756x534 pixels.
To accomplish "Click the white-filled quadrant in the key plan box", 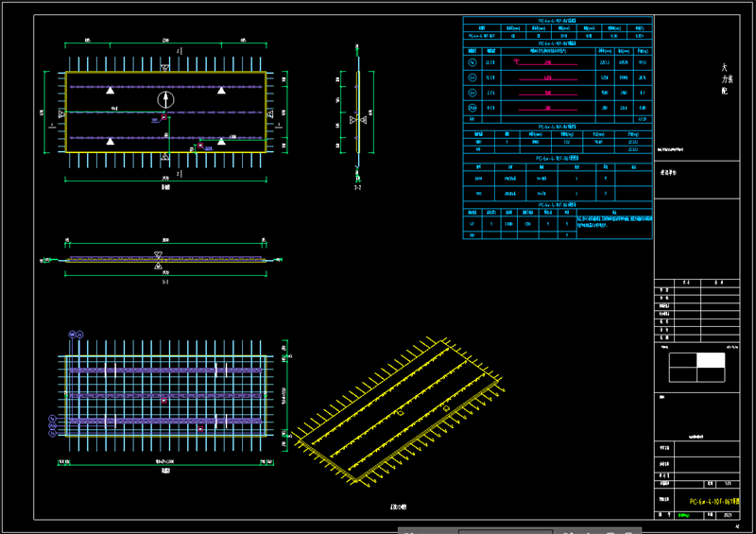I will 711,360.
